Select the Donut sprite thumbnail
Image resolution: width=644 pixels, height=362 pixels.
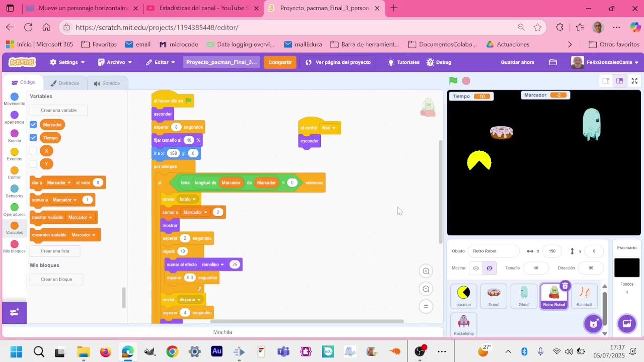(494, 296)
